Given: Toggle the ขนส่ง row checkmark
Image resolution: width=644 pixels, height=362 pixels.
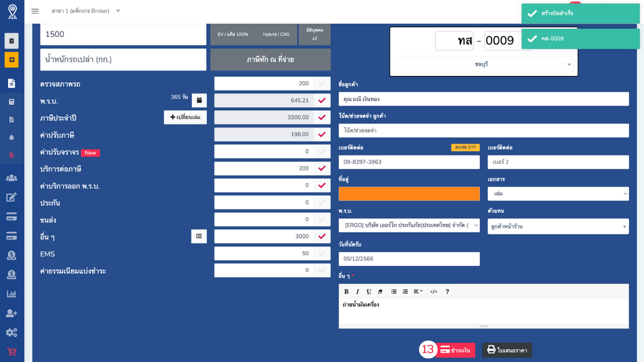Looking at the screenshot, I should tap(322, 219).
